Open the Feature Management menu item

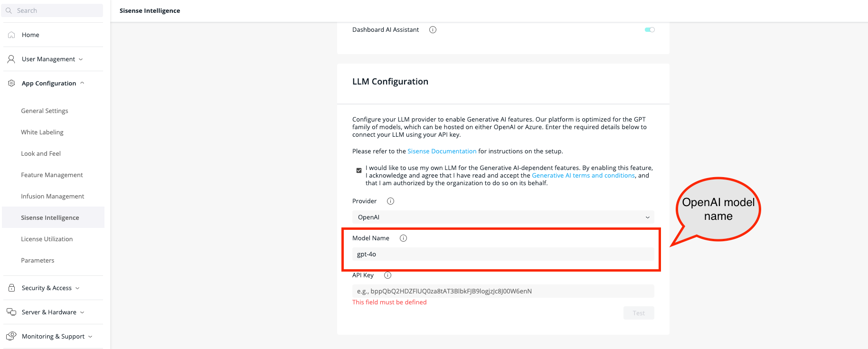[x=52, y=175]
